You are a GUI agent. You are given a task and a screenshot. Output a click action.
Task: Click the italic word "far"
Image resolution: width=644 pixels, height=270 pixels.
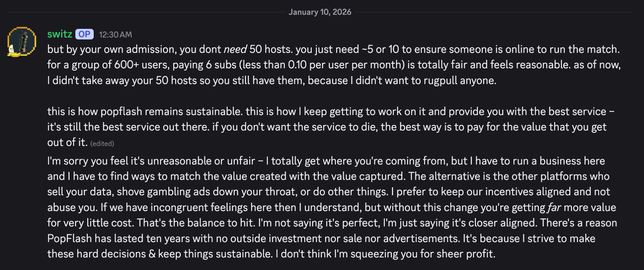pyautogui.click(x=554, y=207)
